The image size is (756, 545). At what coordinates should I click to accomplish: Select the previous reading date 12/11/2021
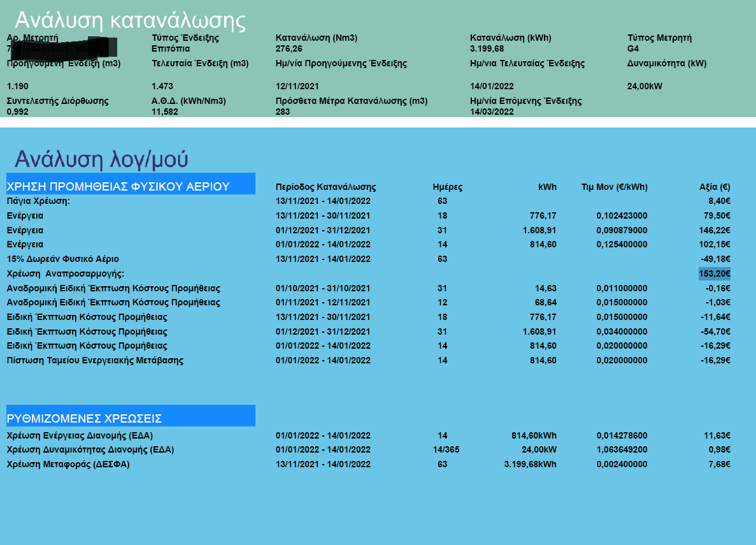297,87
